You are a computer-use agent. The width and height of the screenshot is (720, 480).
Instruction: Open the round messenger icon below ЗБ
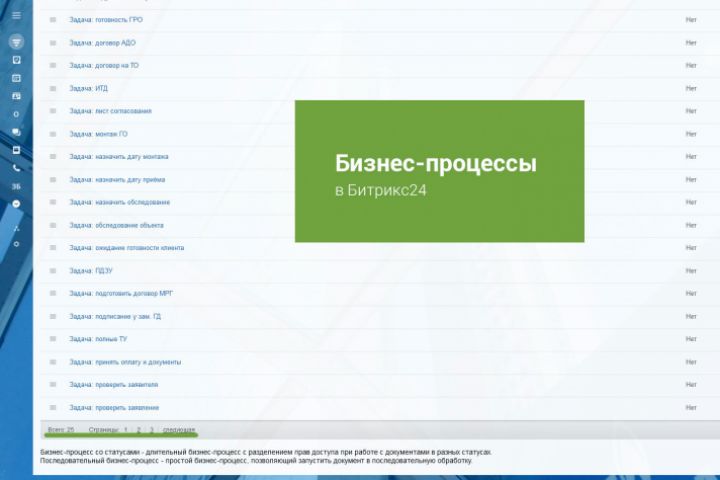[x=16, y=204]
